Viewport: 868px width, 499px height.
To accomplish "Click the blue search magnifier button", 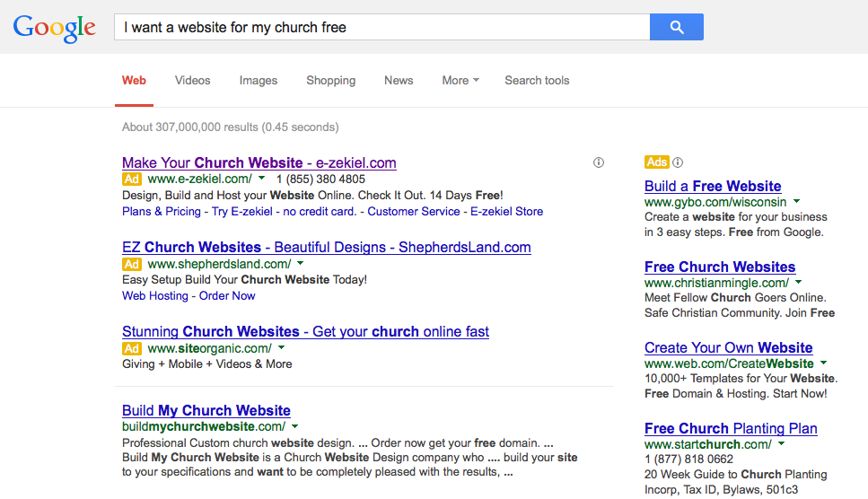I will point(677,27).
